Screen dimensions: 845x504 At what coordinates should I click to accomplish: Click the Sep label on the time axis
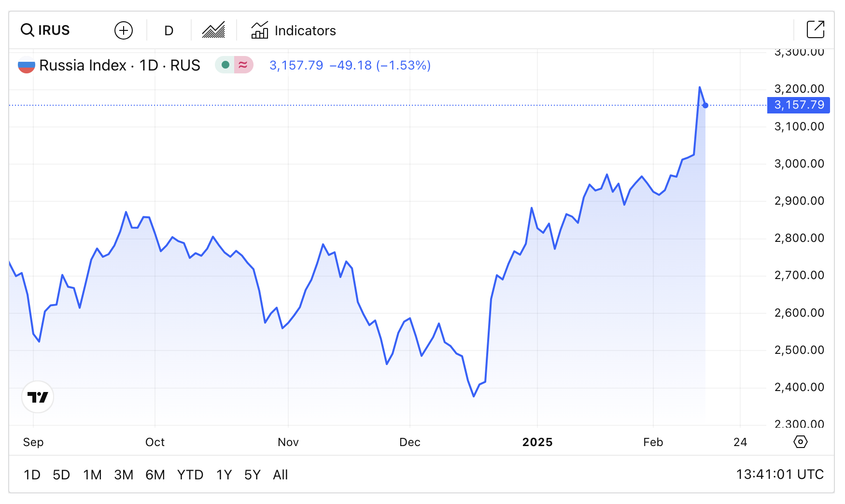33,442
